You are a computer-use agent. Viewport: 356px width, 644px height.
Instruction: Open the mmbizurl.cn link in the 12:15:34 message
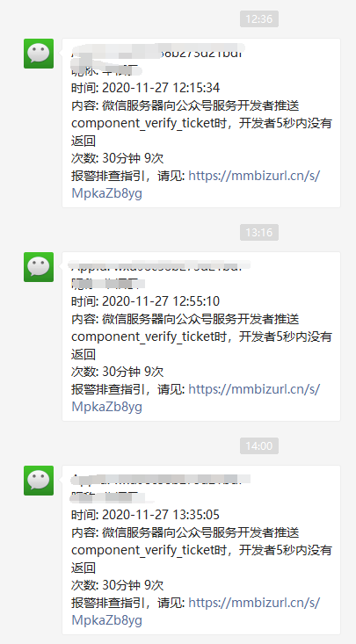tap(254, 176)
